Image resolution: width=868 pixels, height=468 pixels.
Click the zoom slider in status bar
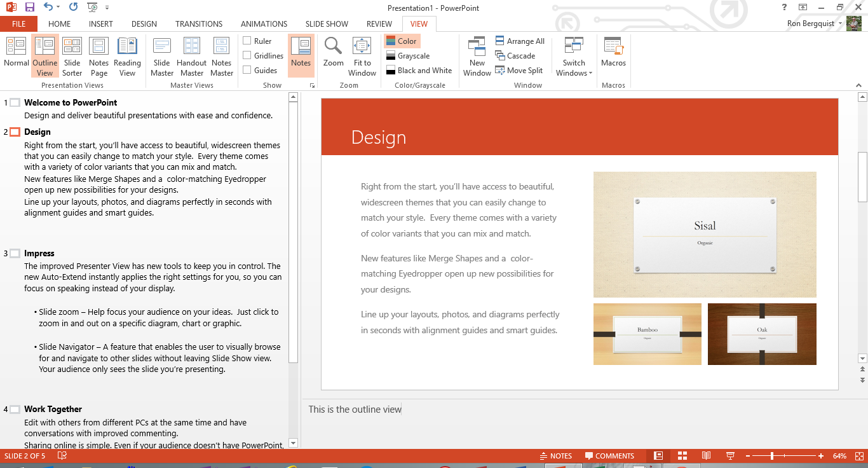click(x=772, y=456)
